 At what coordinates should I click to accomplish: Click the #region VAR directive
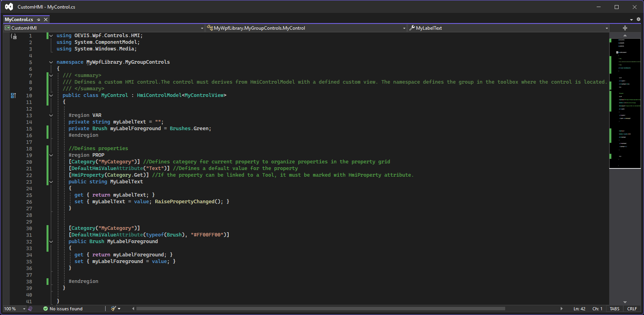click(x=85, y=115)
